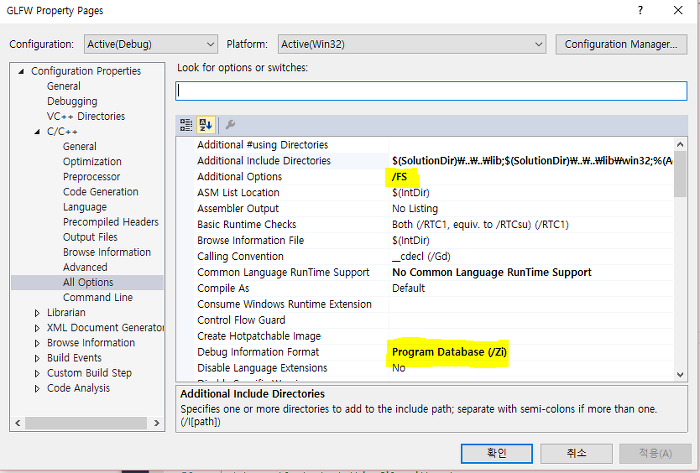
Task: Open Configuration Manager
Action: pos(621,44)
